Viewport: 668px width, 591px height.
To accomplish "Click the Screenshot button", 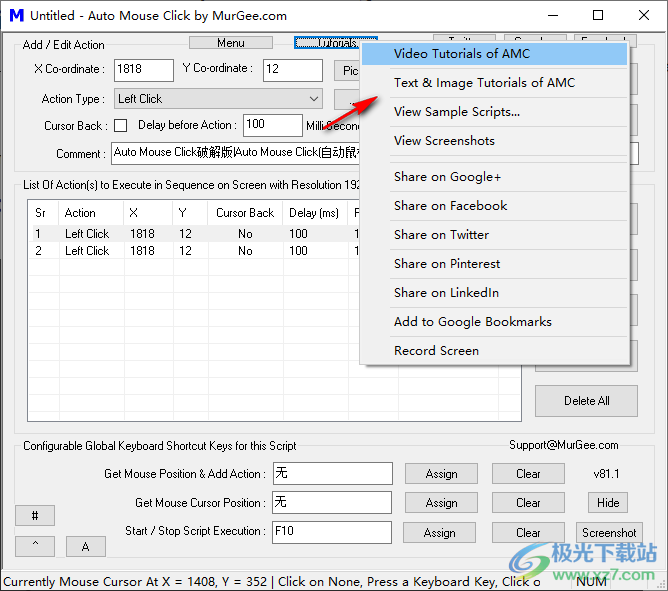I will click(609, 533).
